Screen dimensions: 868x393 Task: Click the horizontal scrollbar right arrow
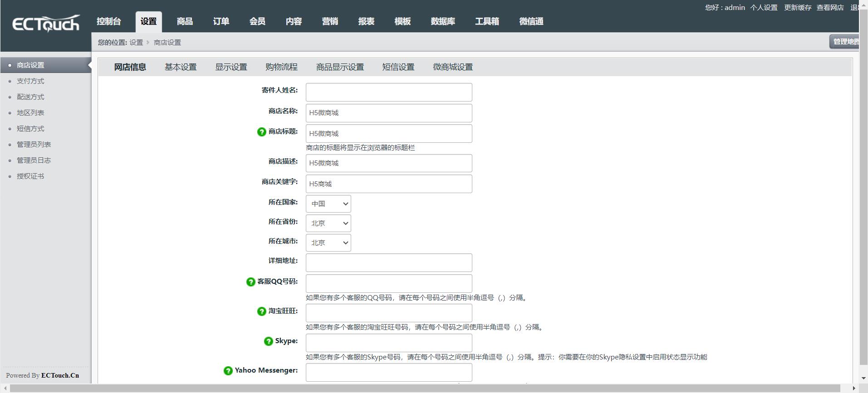click(854, 388)
